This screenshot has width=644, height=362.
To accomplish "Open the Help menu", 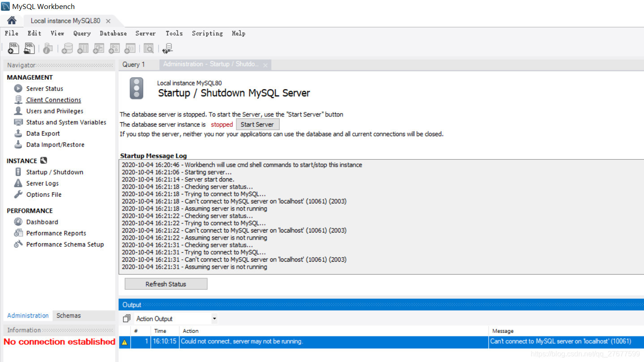I will click(239, 33).
